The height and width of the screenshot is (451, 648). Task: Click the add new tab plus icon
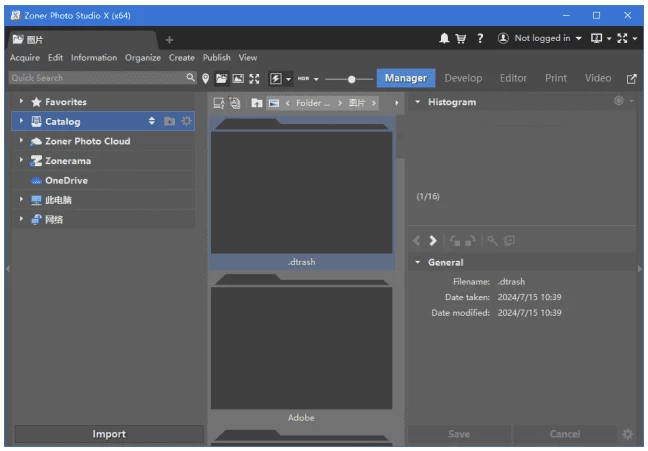(169, 39)
